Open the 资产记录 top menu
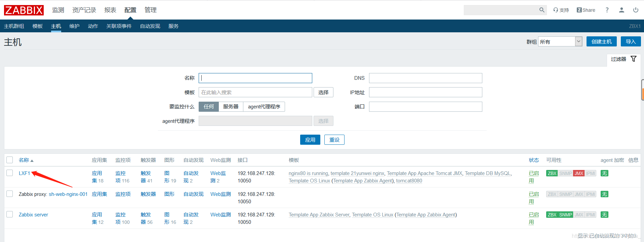The height and width of the screenshot is (242, 644). (x=84, y=10)
